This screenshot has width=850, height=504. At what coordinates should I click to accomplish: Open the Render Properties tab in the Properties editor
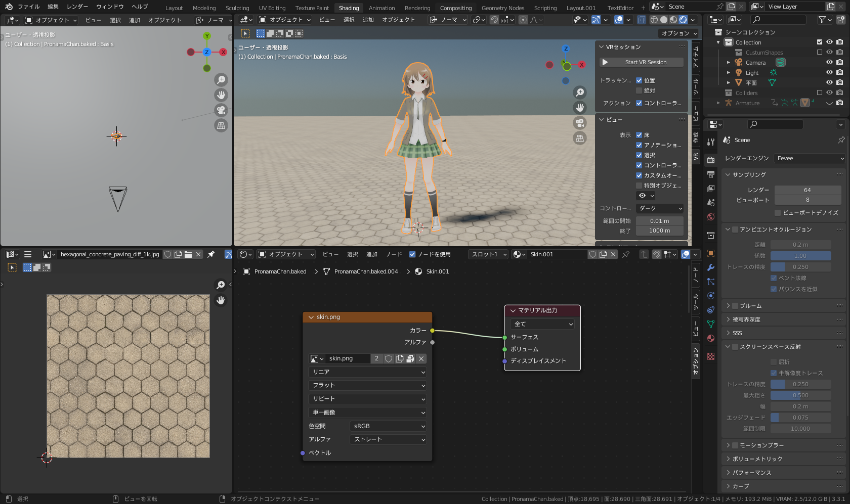click(710, 160)
